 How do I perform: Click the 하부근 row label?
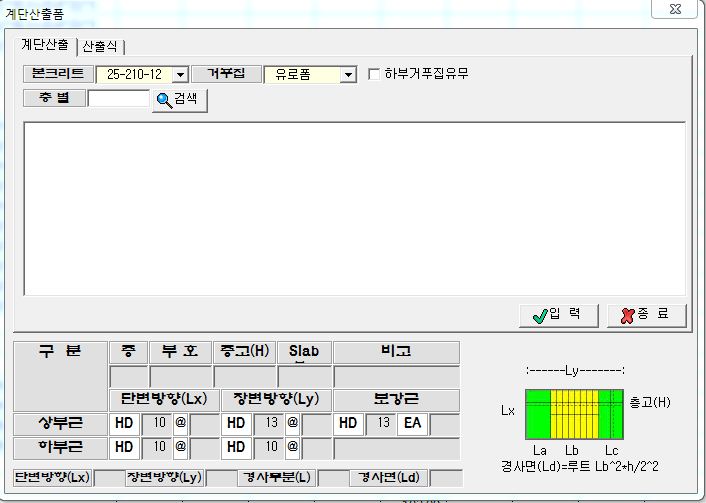coord(60,448)
